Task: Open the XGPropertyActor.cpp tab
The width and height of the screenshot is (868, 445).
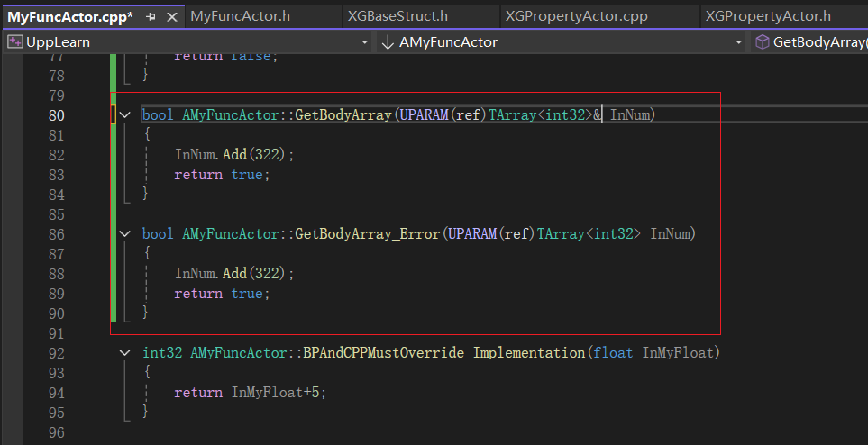Action: [576, 16]
